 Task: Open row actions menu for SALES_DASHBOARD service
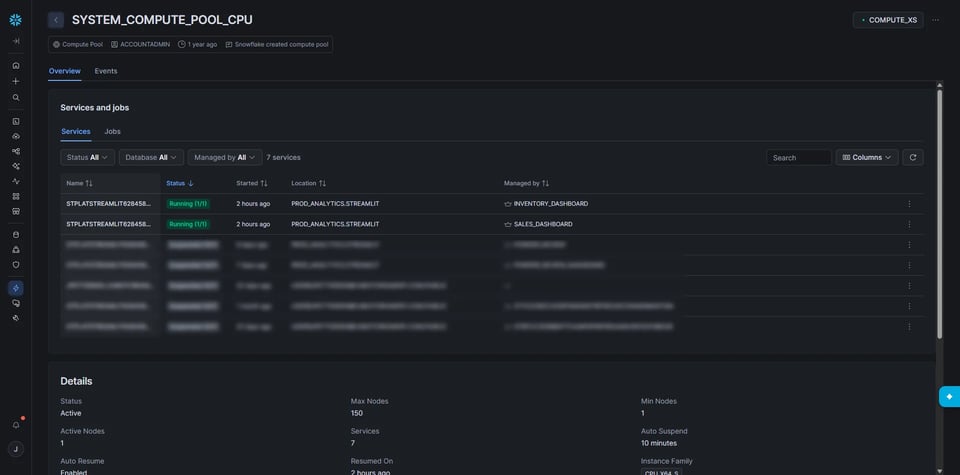click(909, 224)
